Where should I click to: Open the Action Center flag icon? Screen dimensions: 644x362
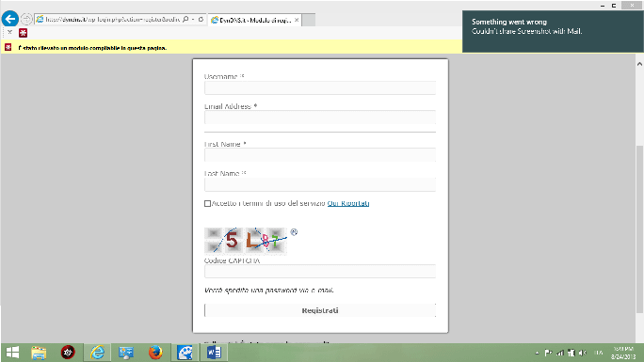pyautogui.click(x=548, y=353)
